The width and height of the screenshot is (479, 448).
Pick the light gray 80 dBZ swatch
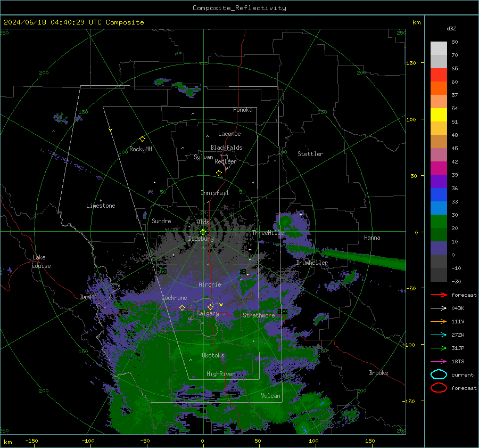[439, 48]
